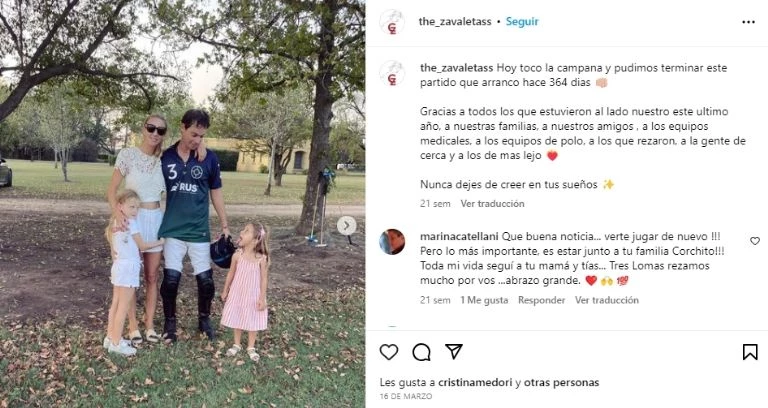Reply to marinacatellani's comment via Responder

click(x=541, y=300)
